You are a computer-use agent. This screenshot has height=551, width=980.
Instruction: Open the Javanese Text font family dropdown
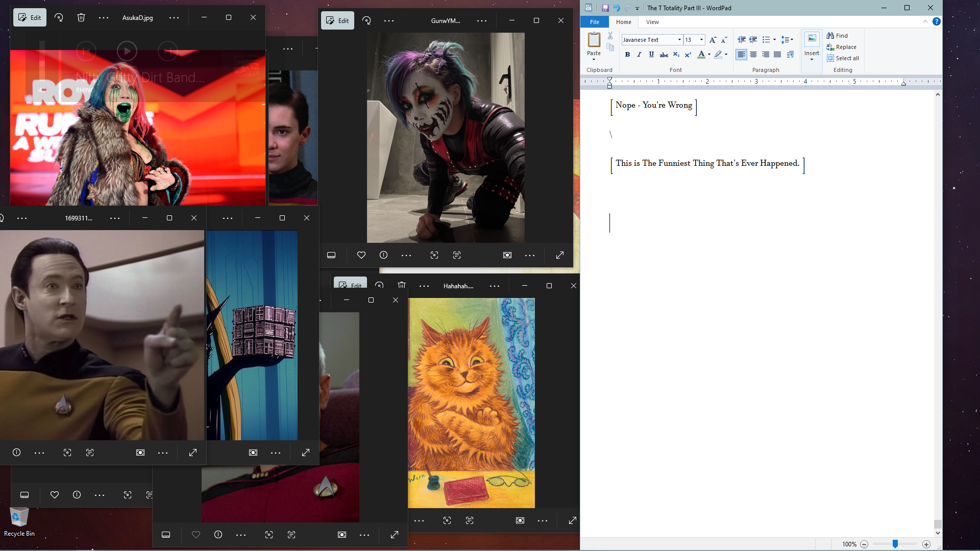click(x=679, y=40)
